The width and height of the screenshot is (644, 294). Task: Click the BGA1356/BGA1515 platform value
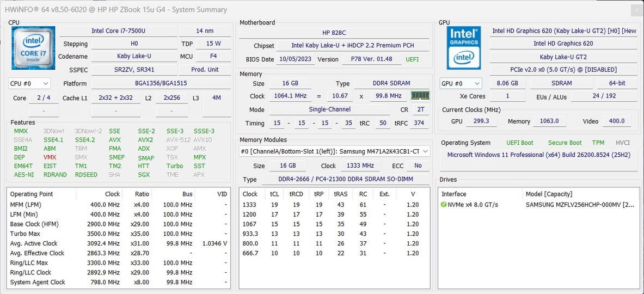[161, 83]
